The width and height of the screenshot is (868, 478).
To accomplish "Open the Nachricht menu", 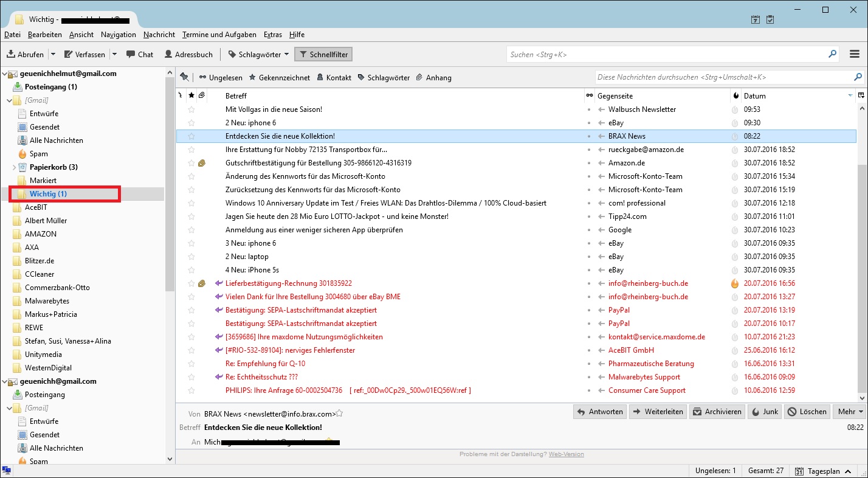I will click(159, 35).
